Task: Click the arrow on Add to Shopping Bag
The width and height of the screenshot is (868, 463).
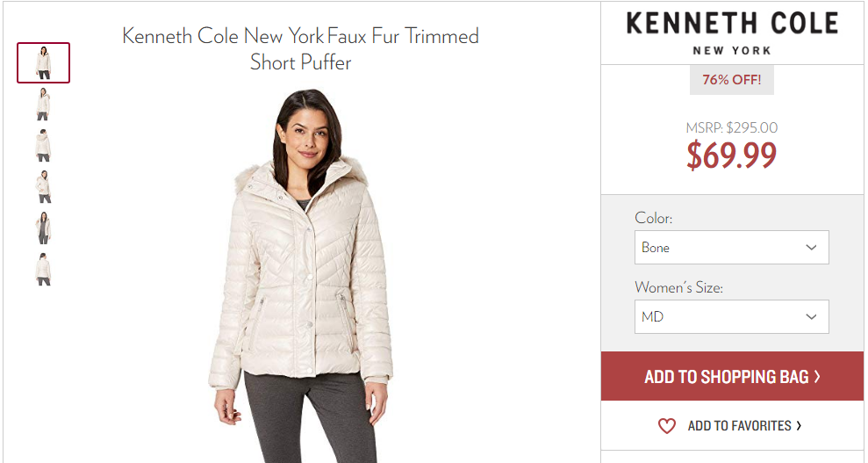Action: coord(817,377)
